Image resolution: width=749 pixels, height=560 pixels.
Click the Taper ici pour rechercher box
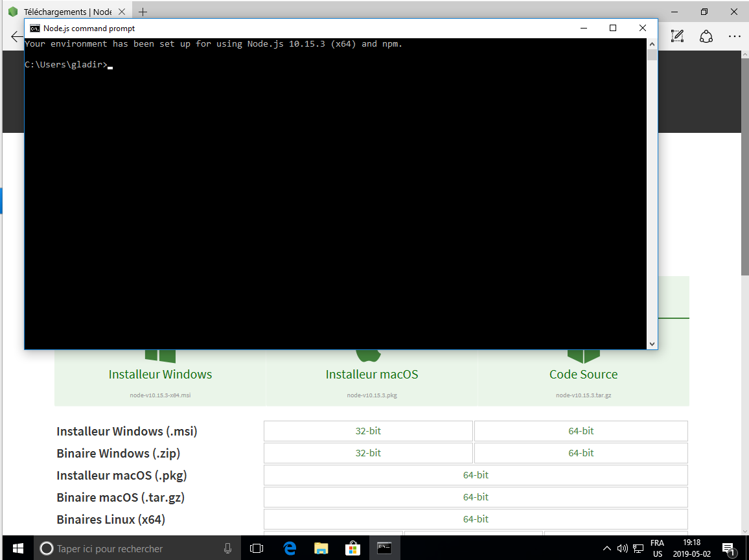(136, 548)
